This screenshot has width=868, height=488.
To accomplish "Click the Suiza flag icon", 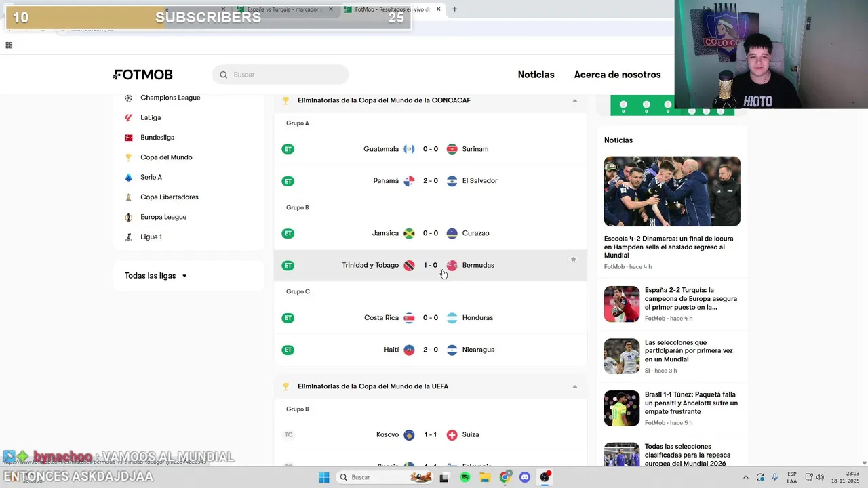I will (x=452, y=434).
